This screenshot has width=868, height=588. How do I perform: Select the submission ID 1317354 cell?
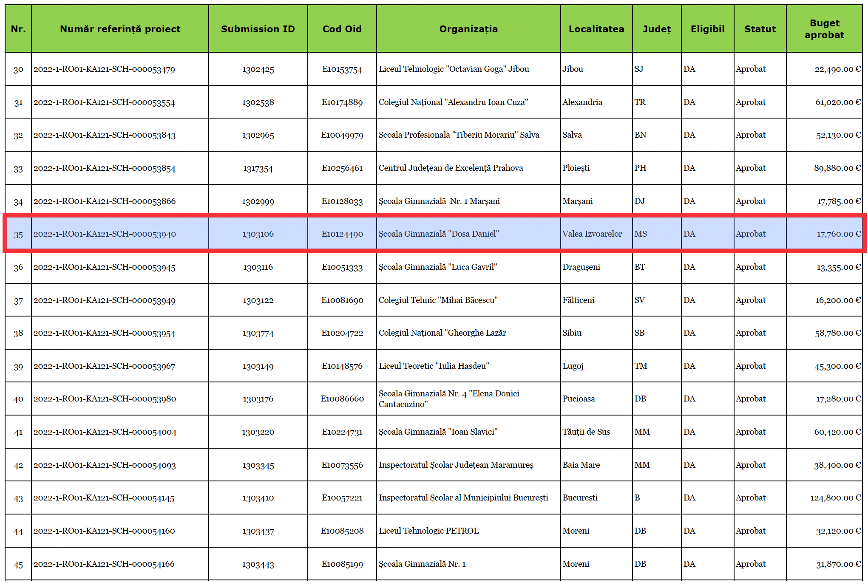click(258, 168)
